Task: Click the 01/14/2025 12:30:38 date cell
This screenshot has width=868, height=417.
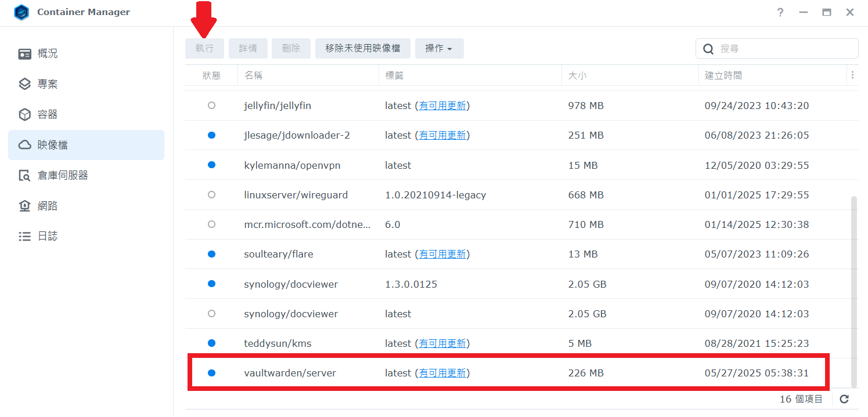Action: pos(757,224)
